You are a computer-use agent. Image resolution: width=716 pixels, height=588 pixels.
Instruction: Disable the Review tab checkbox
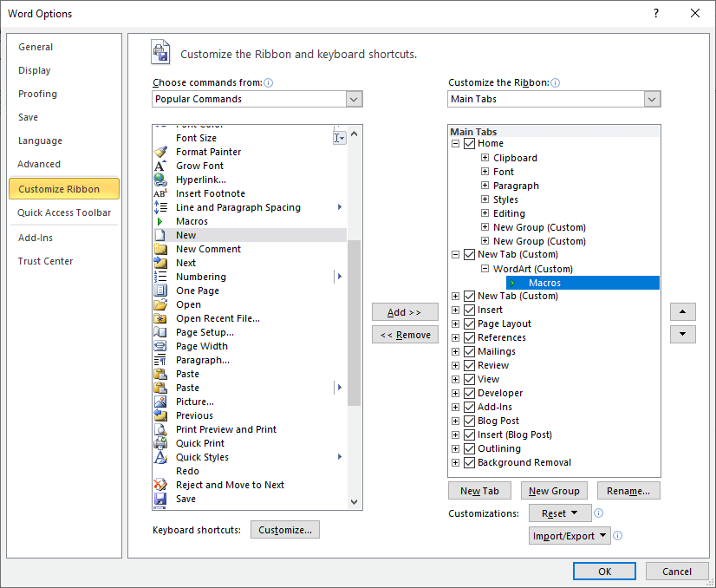[469, 365]
